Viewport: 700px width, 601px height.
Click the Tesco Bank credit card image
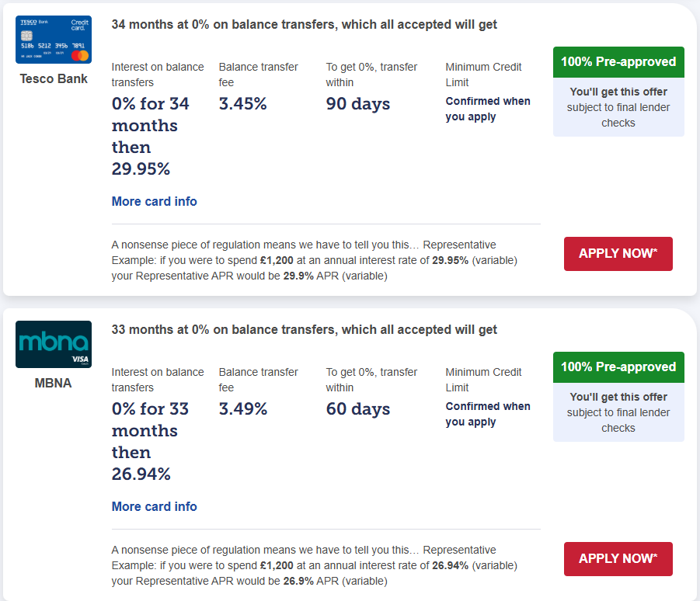(x=54, y=40)
